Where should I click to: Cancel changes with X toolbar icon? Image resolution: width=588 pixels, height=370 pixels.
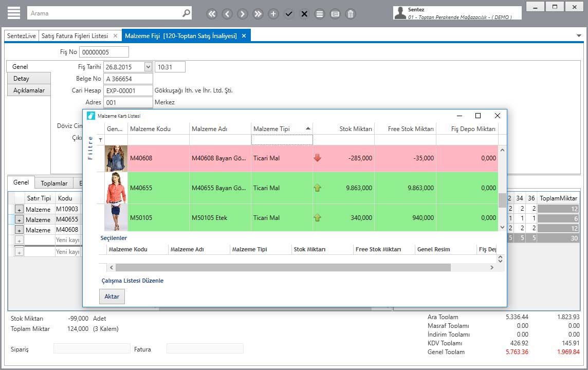tap(304, 14)
